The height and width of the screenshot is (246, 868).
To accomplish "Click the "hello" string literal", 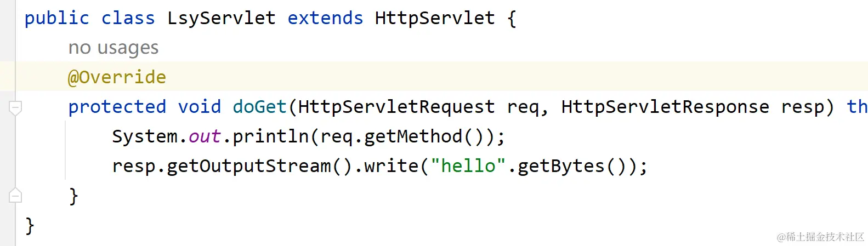I will click(x=468, y=166).
